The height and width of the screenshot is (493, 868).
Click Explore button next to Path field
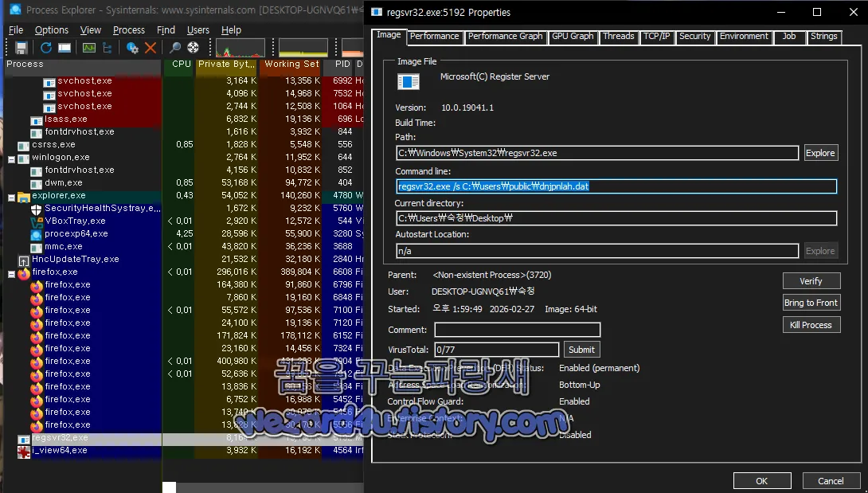point(820,153)
